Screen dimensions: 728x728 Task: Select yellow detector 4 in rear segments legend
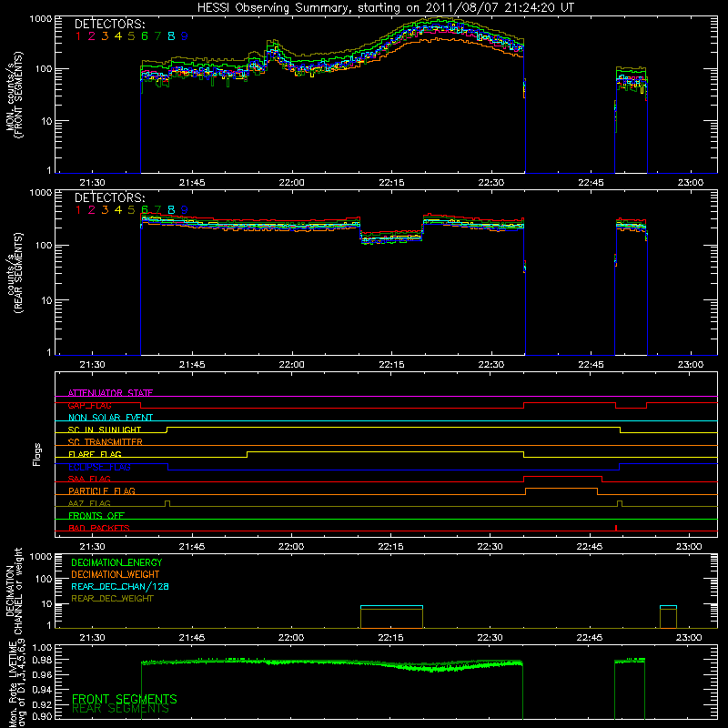click(x=118, y=210)
